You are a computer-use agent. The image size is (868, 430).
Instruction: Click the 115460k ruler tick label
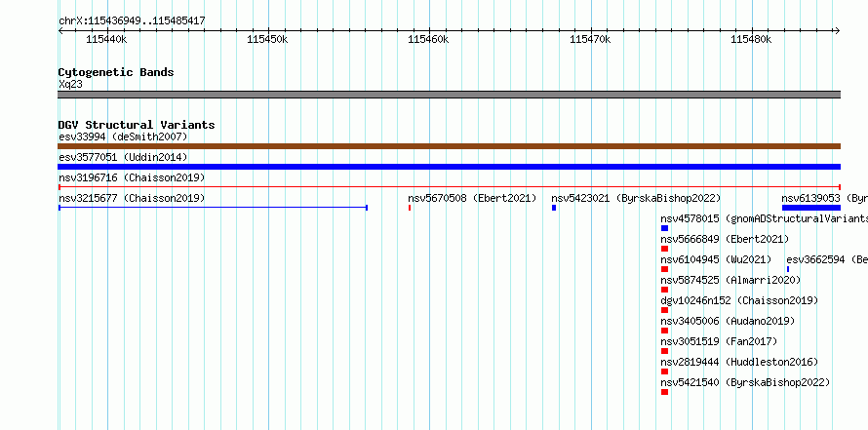pyautogui.click(x=429, y=39)
